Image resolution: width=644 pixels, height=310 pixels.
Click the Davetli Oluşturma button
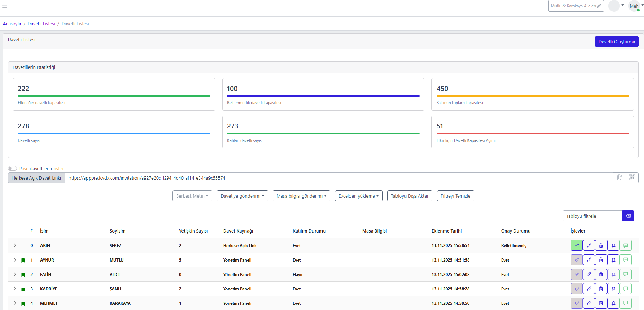(616, 42)
